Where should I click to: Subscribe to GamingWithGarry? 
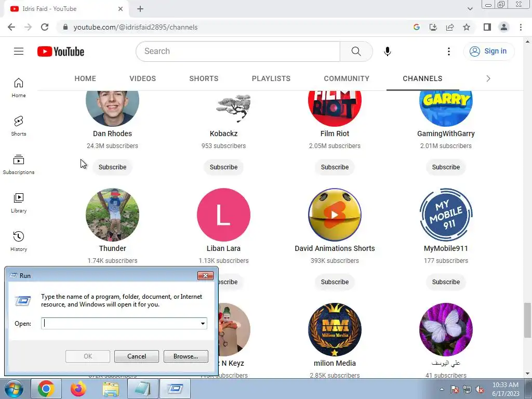pos(446,167)
